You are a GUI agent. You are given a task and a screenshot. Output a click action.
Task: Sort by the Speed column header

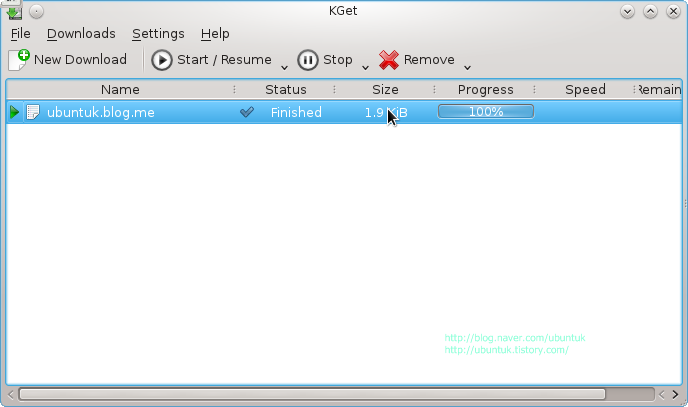tap(585, 89)
